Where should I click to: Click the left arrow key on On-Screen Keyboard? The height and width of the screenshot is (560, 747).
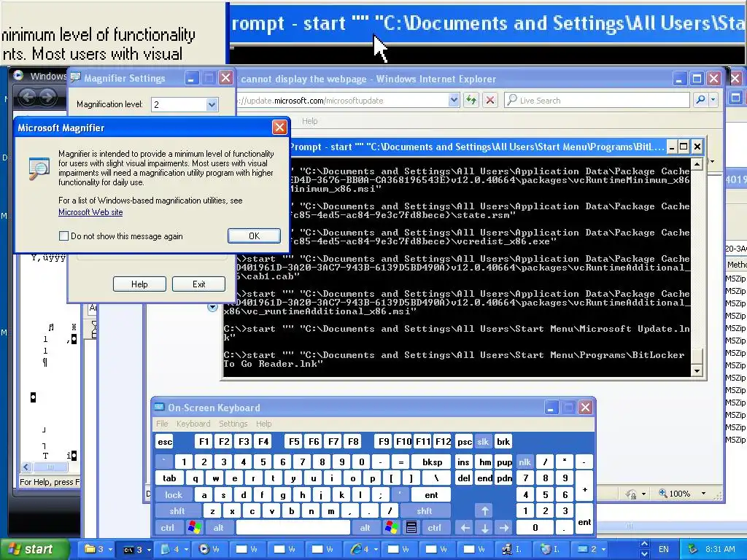465,528
